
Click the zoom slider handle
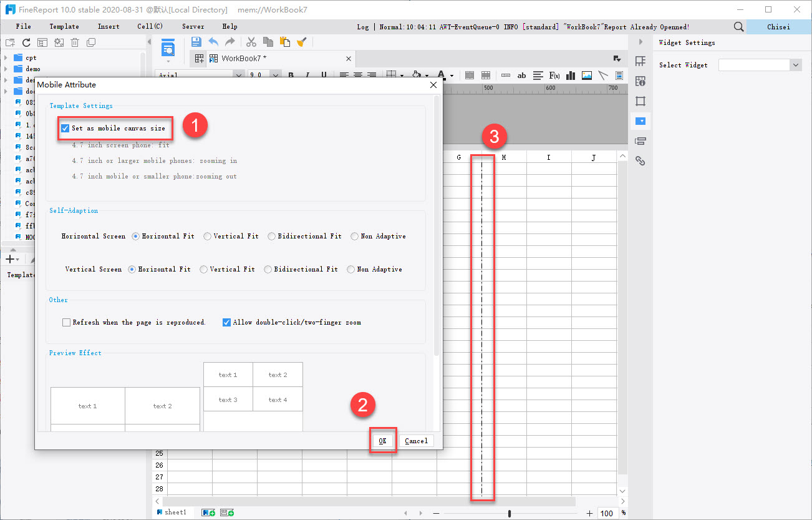tap(510, 513)
